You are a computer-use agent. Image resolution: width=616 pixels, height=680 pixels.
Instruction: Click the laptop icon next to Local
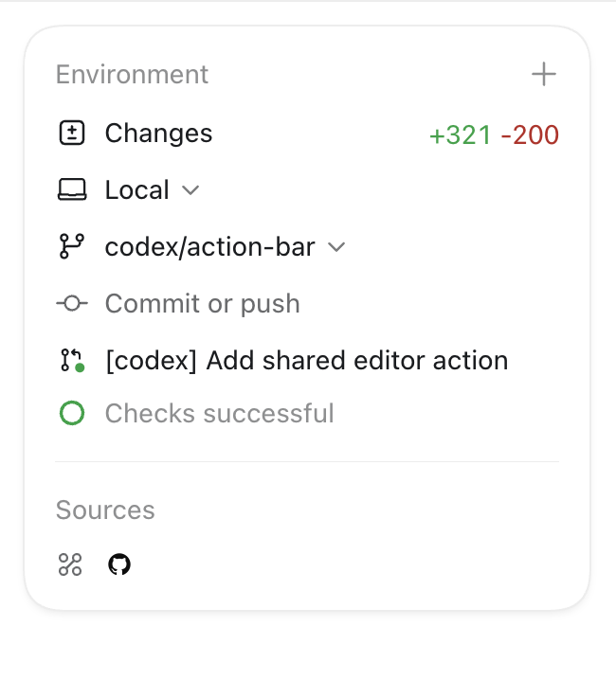(72, 189)
